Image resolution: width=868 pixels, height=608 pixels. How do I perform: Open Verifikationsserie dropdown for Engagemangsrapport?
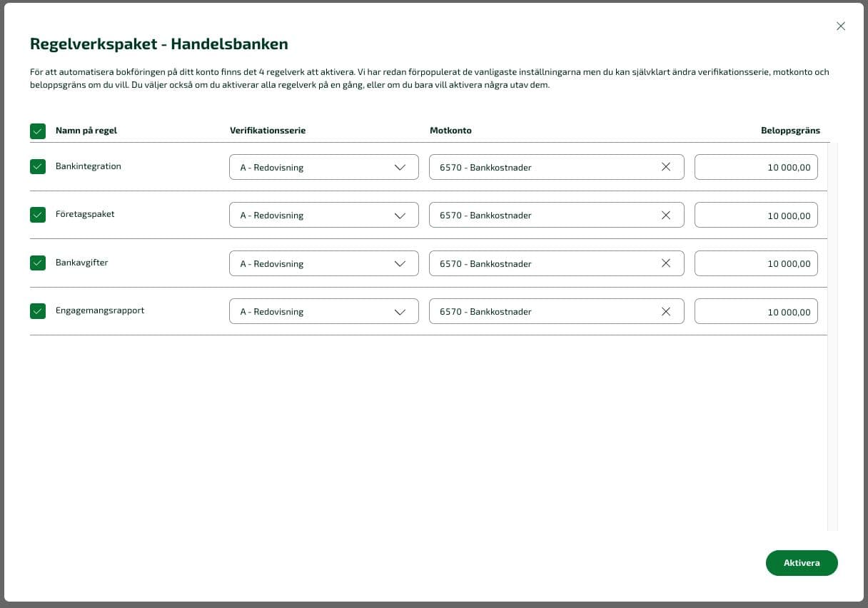click(x=324, y=311)
